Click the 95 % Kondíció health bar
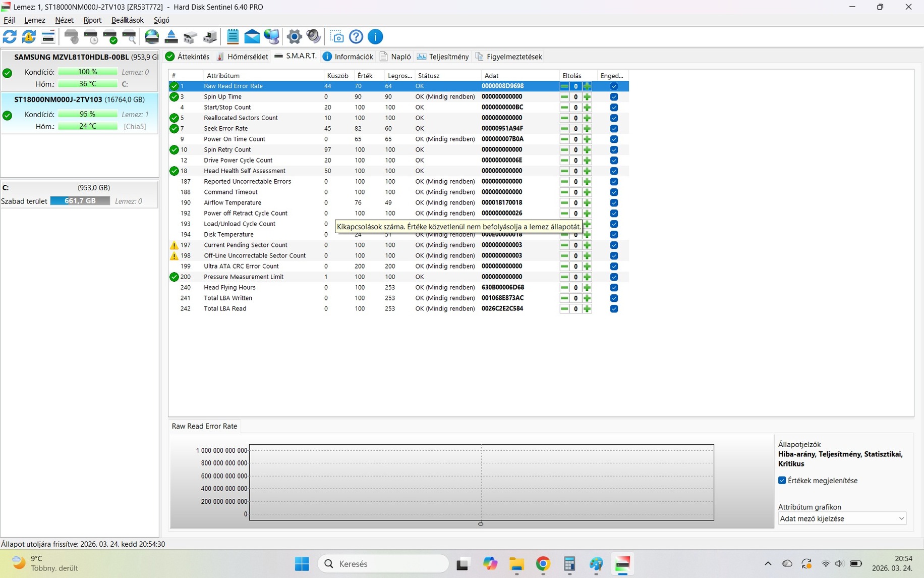The width and height of the screenshot is (924, 578). 88,115
